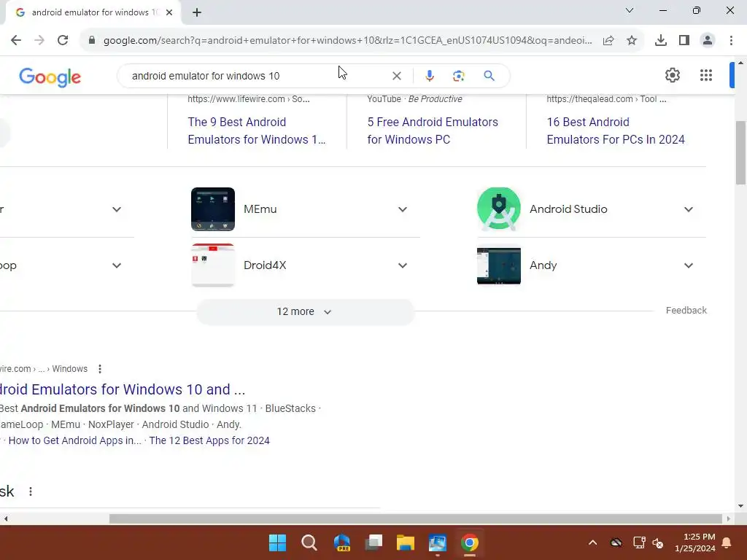This screenshot has width=747, height=560.
Task: Start search by voice microphone
Action: (x=429, y=76)
